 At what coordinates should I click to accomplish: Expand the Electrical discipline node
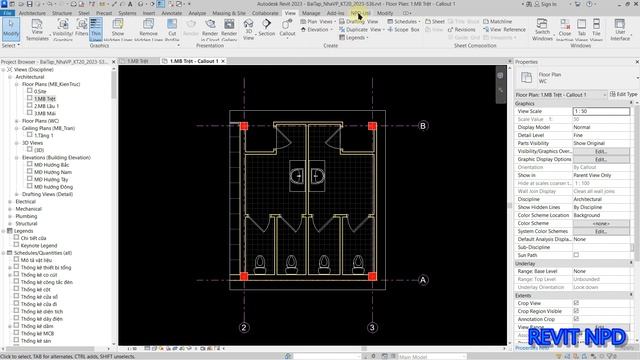pos(10,202)
